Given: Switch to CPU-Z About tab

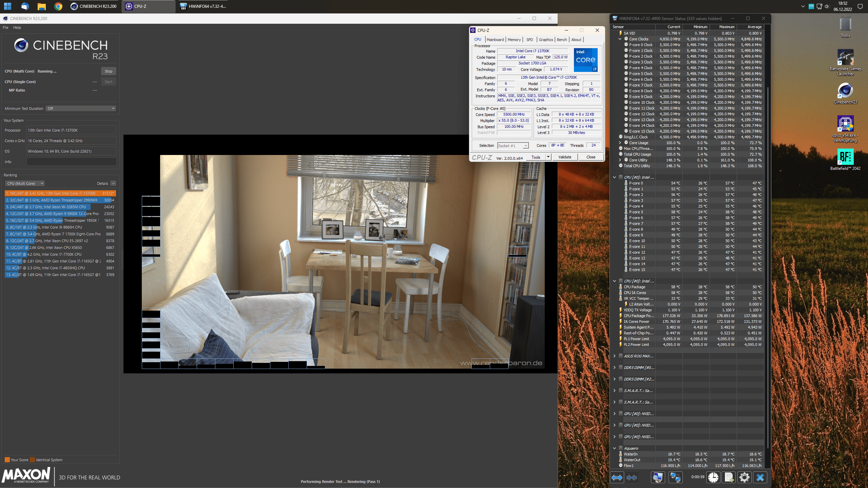Looking at the screenshot, I should coord(576,40).
